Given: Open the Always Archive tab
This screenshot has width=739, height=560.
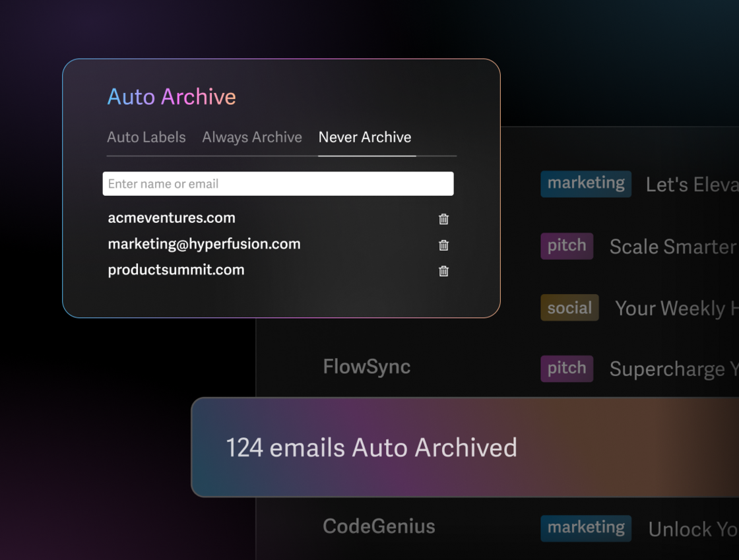Looking at the screenshot, I should 251,137.
